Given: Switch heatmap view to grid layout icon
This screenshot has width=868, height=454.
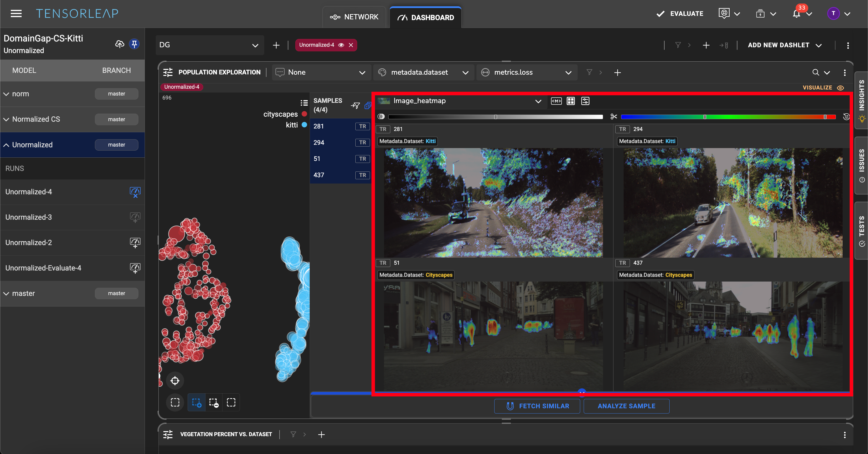Looking at the screenshot, I should coord(570,101).
